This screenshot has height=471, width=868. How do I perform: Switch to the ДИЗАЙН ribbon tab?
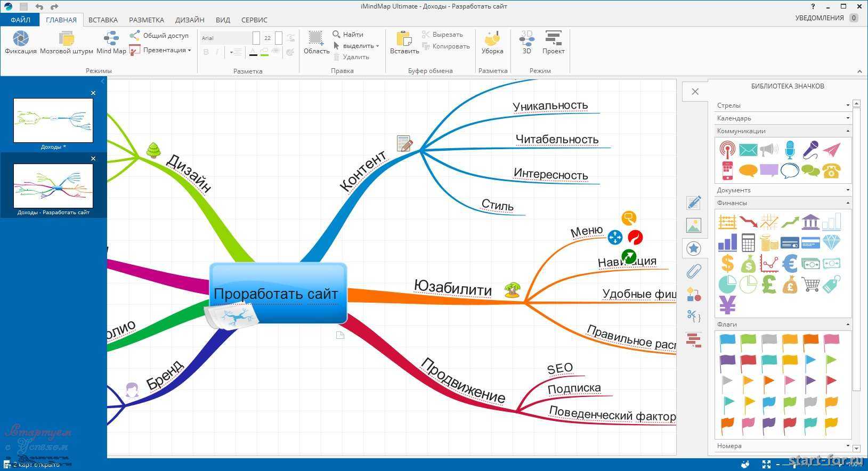[190, 20]
